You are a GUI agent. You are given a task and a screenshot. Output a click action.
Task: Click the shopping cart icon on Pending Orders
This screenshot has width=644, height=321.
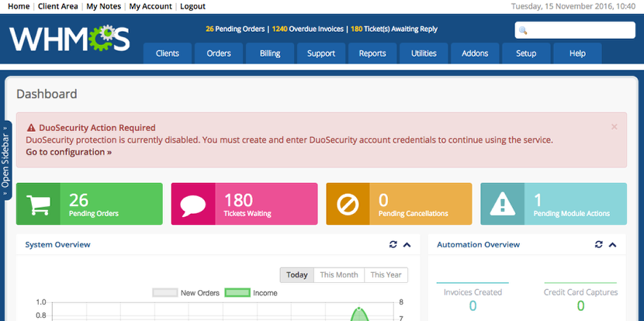point(38,204)
